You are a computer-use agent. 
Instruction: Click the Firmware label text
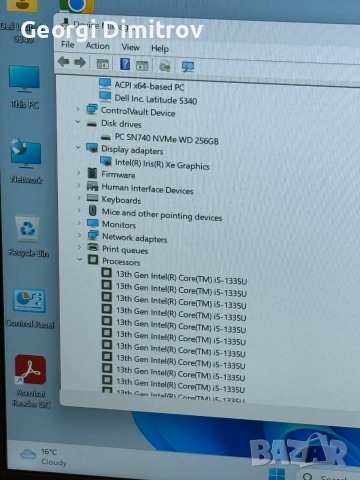[118, 174]
